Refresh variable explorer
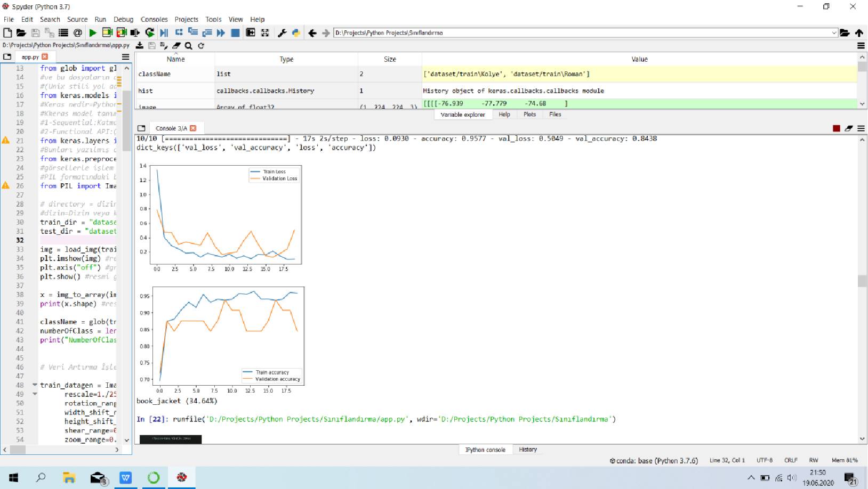868x489 pixels. (x=201, y=46)
